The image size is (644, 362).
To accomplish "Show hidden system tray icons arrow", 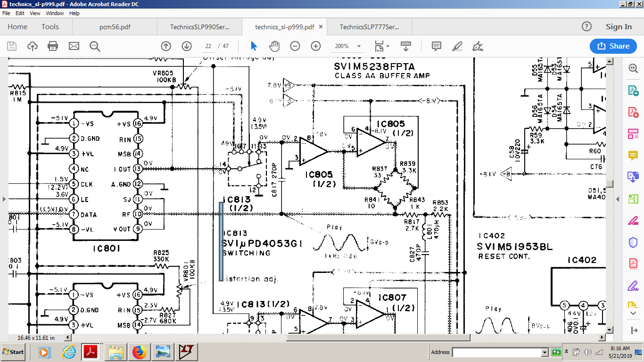I will (566, 352).
